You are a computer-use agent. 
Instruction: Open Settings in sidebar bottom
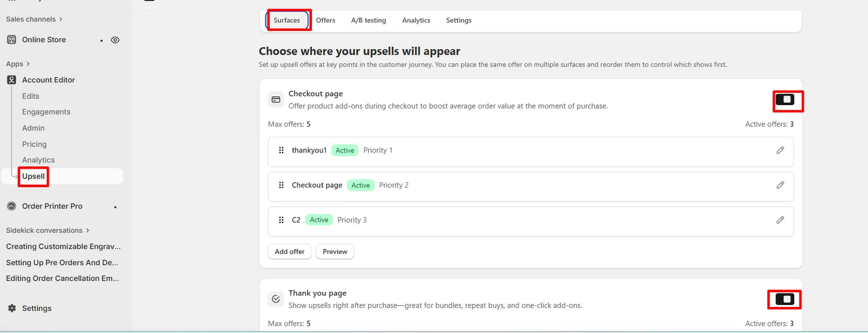37,308
